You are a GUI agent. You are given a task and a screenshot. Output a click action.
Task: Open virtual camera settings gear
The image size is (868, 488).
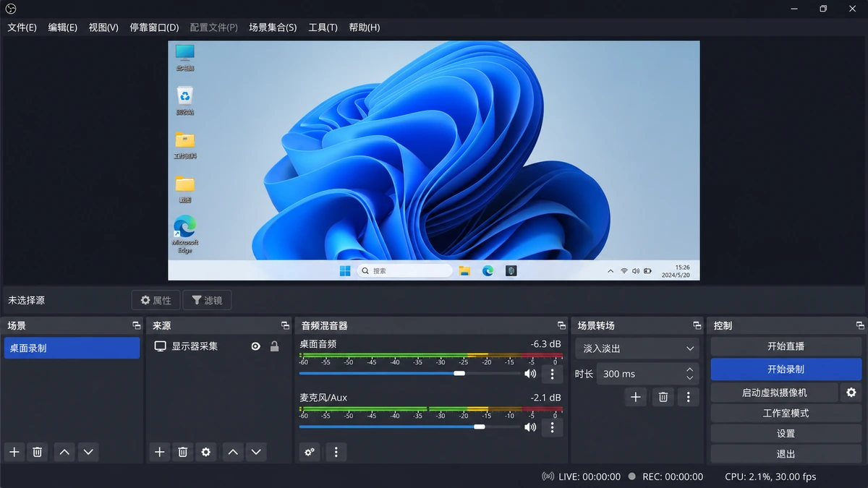851,393
